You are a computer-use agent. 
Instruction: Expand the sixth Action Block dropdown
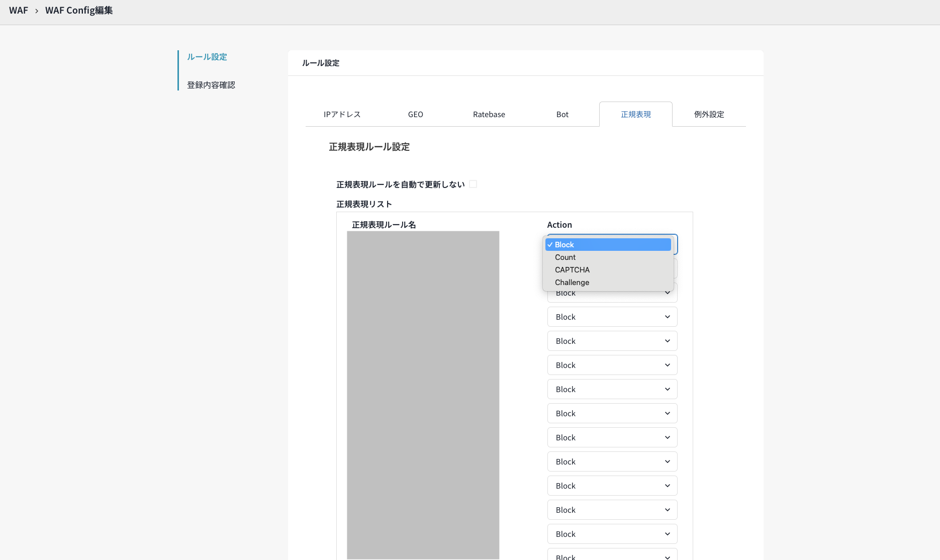[612, 365]
